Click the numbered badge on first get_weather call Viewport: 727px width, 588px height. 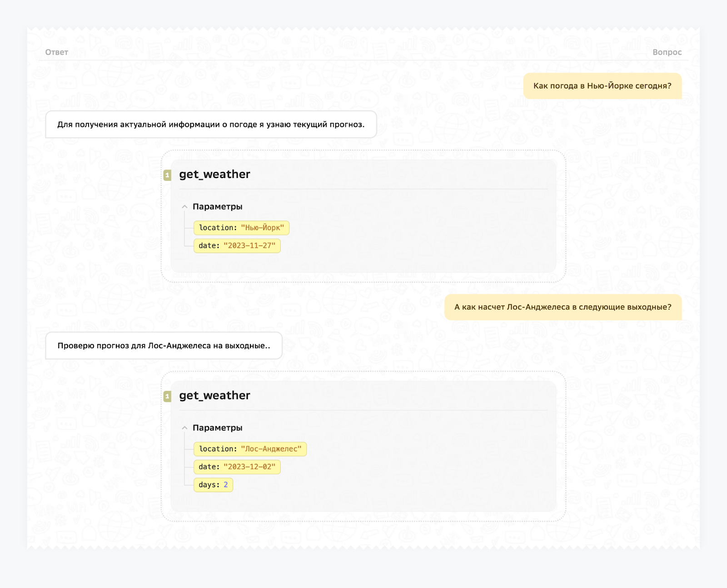168,174
